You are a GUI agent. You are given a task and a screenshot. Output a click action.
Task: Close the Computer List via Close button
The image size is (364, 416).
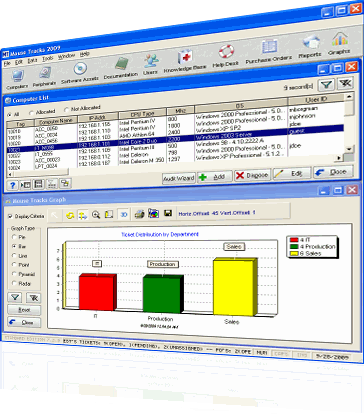(x=333, y=172)
